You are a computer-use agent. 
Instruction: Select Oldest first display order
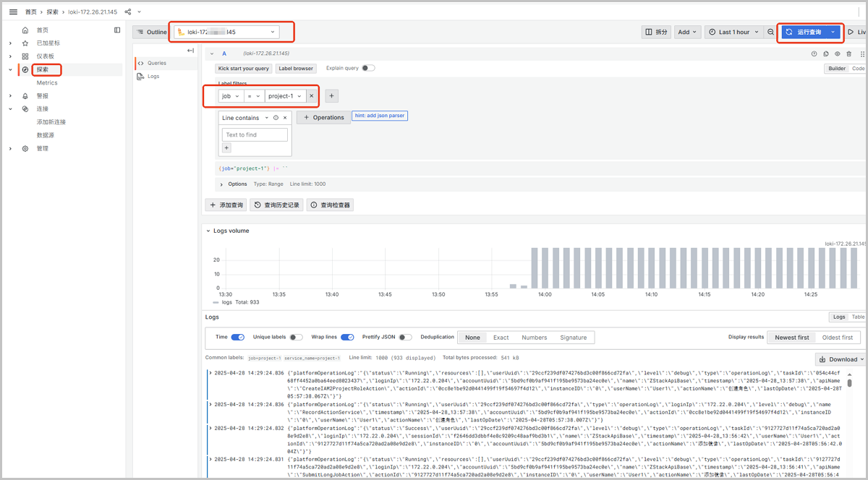[838, 338]
